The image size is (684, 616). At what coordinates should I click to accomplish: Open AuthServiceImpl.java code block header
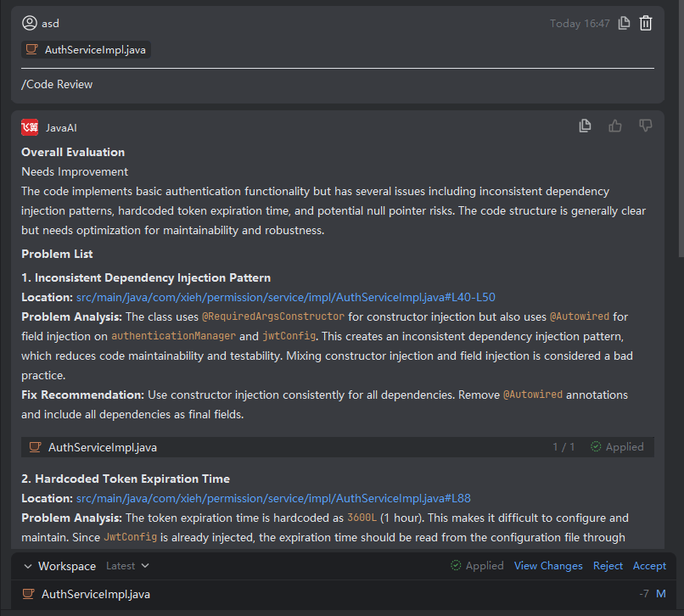tap(102, 447)
